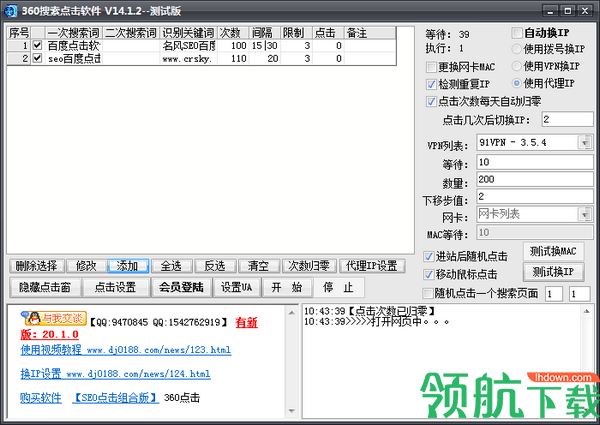
Task: Click first search page number field
Action: click(554, 294)
